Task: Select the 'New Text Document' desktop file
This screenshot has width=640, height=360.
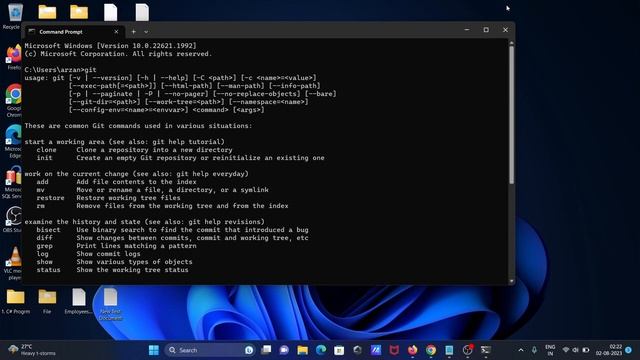Action: 110,304
